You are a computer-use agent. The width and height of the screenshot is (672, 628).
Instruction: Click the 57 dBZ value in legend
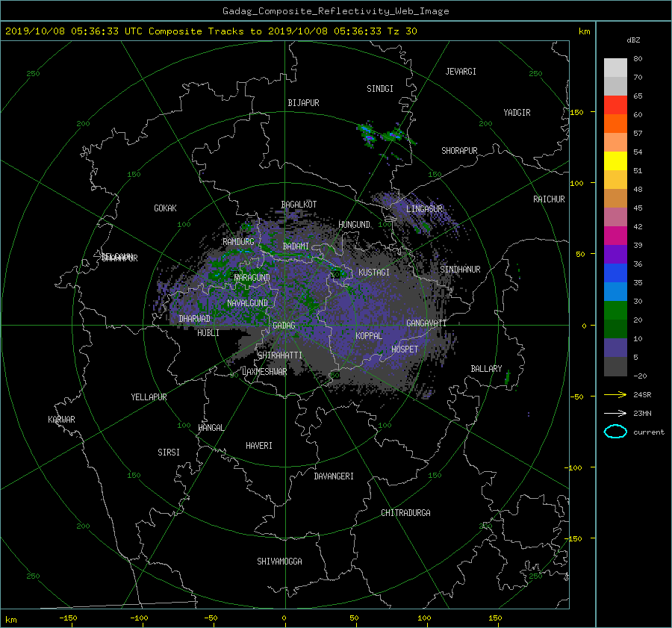click(638, 134)
